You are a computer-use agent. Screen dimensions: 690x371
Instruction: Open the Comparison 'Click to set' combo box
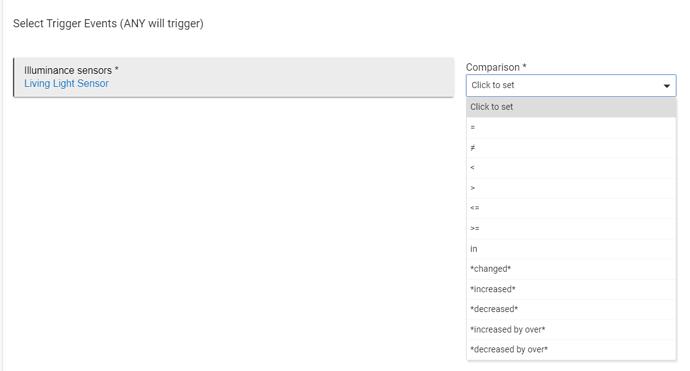[571, 85]
